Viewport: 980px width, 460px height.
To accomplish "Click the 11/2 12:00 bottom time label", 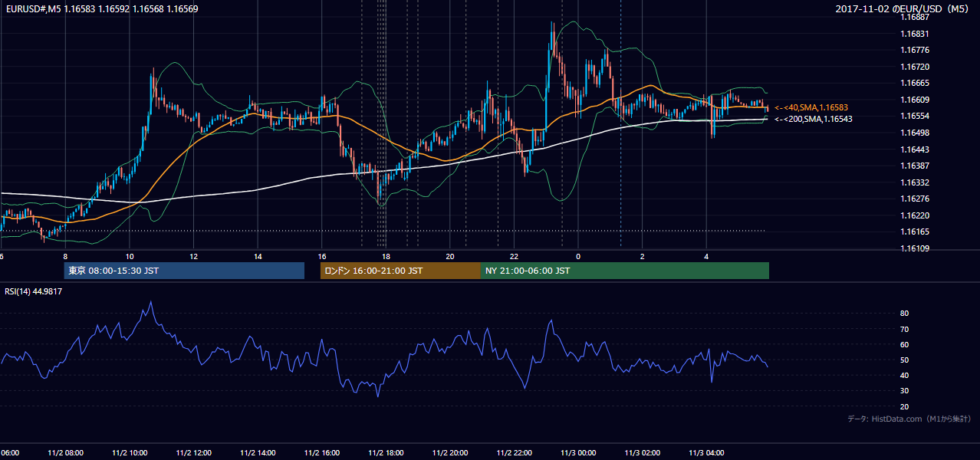I will tap(193, 453).
